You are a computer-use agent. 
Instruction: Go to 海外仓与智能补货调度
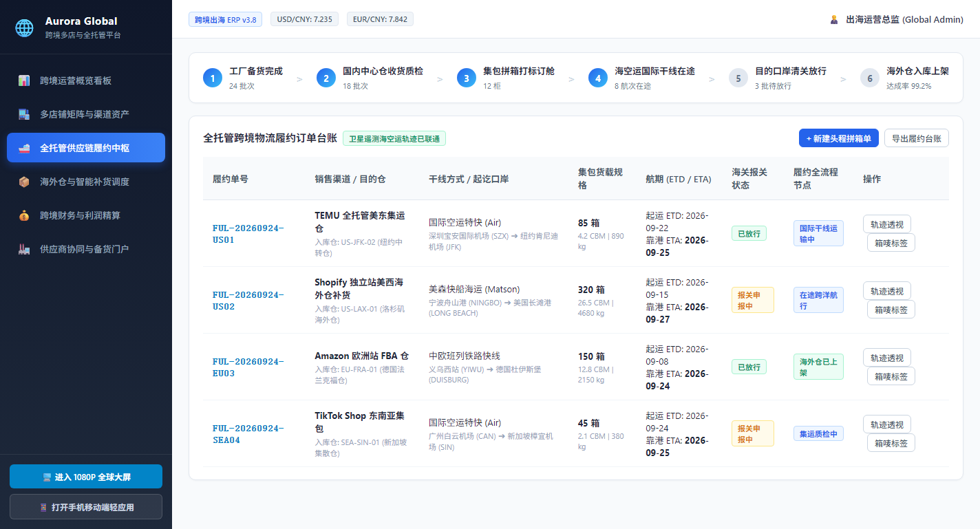tap(86, 182)
